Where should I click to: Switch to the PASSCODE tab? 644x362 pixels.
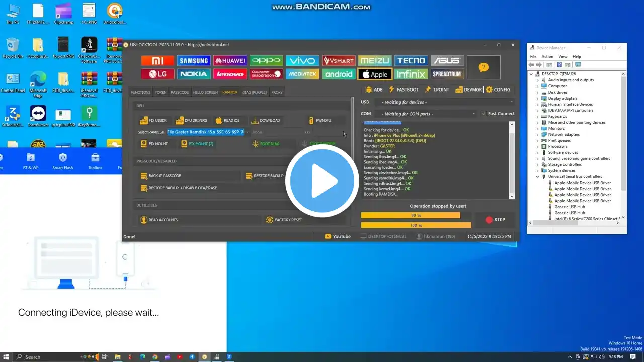[x=180, y=92]
